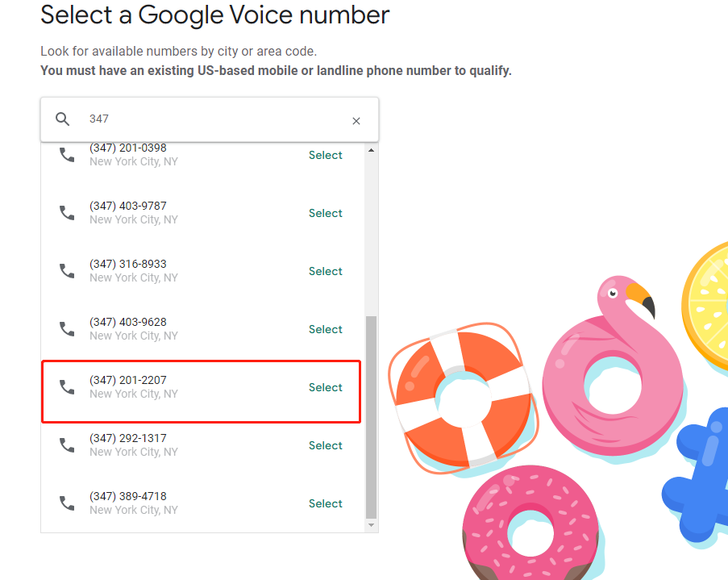Select the number (347) 389-4718
Image resolution: width=728 pixels, height=580 pixels.
[x=326, y=503]
